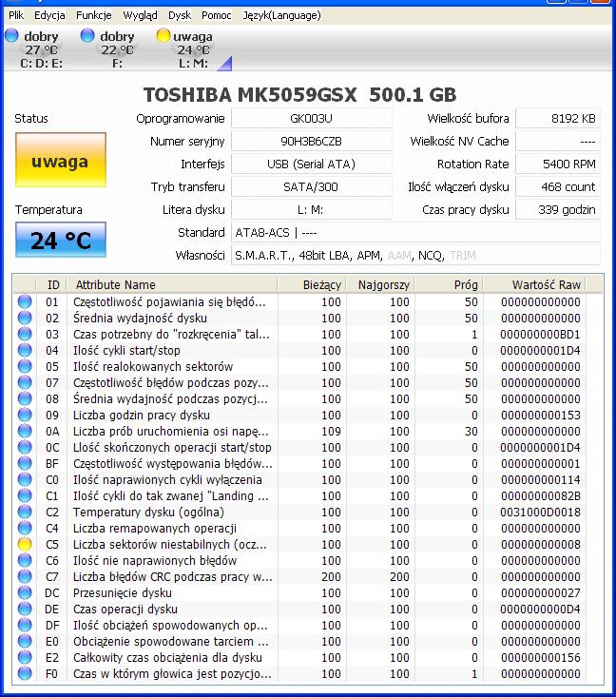This screenshot has height=697, width=616.
Task: Click the status icon of attribute 09
Action: click(25, 415)
